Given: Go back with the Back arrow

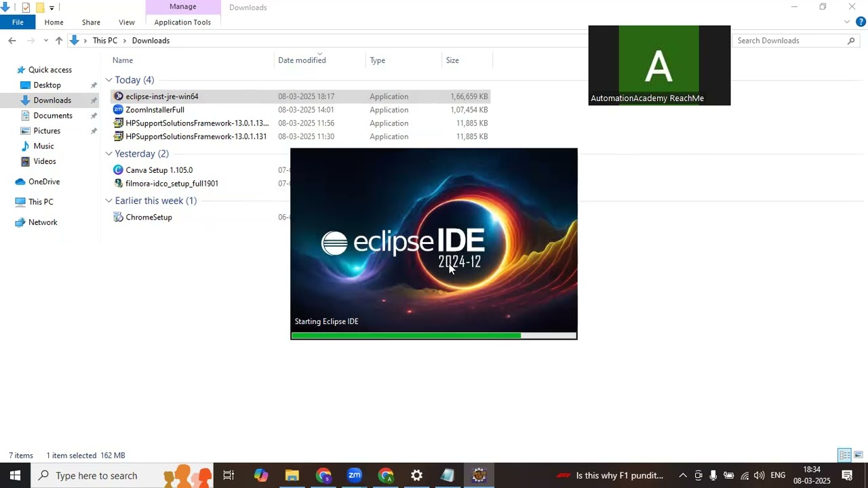Looking at the screenshot, I should (12, 41).
